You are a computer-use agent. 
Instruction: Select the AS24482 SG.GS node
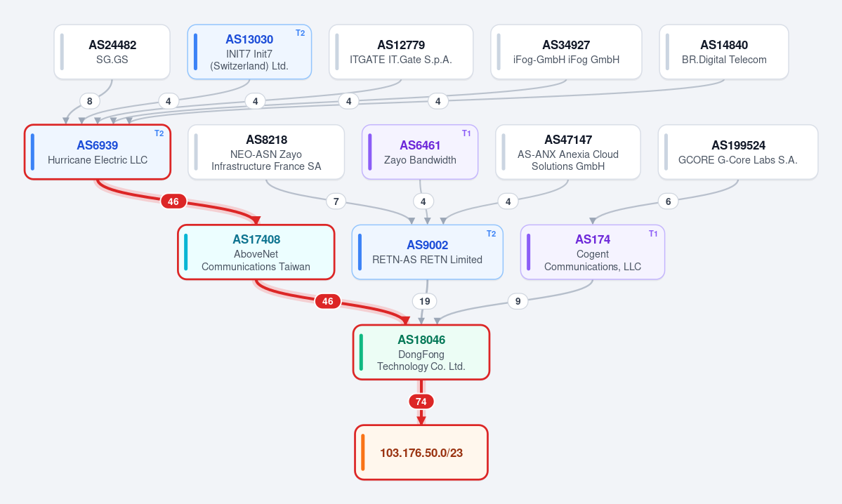tap(112, 52)
